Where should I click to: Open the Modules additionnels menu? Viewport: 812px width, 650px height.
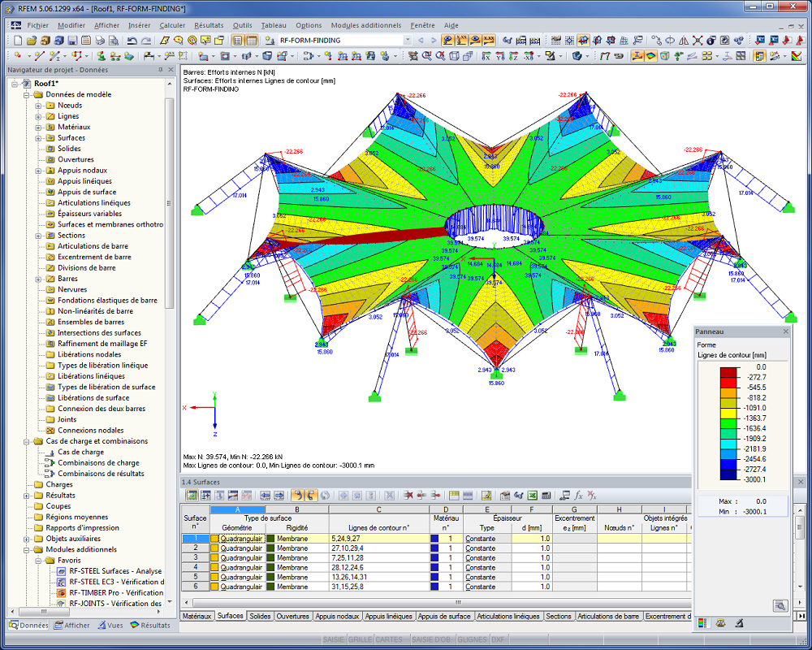[x=367, y=26]
